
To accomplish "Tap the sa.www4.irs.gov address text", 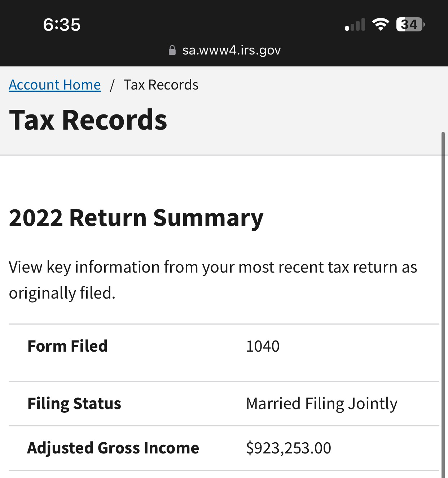I will (x=232, y=50).
